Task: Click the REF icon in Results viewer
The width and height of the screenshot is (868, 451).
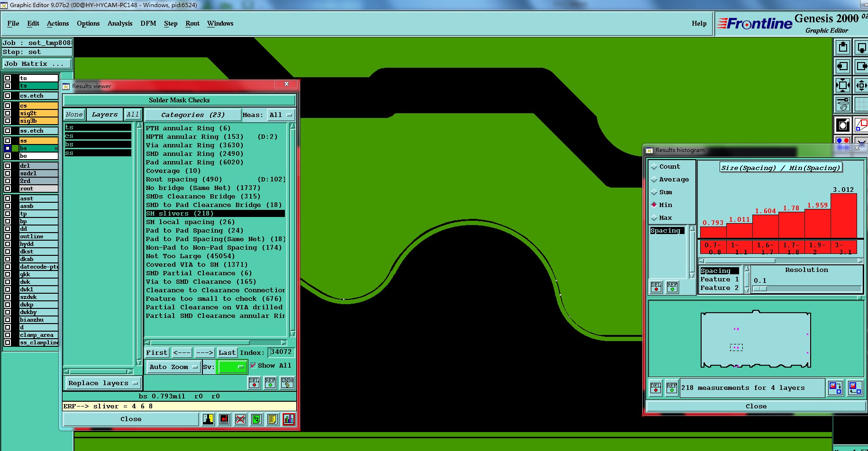Action: coord(270,383)
